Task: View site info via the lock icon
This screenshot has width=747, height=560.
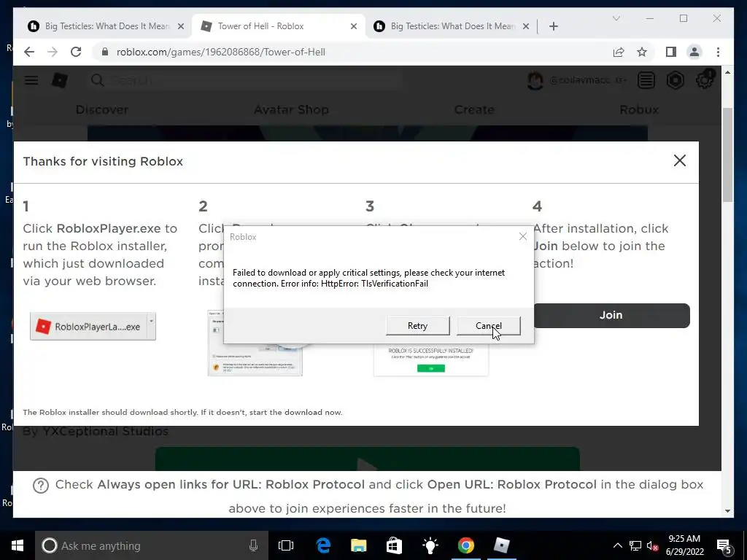Action: 105,52
